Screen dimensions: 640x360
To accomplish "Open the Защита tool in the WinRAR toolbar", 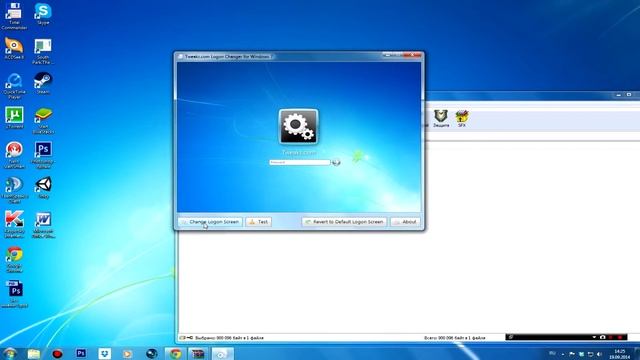I will 441,118.
